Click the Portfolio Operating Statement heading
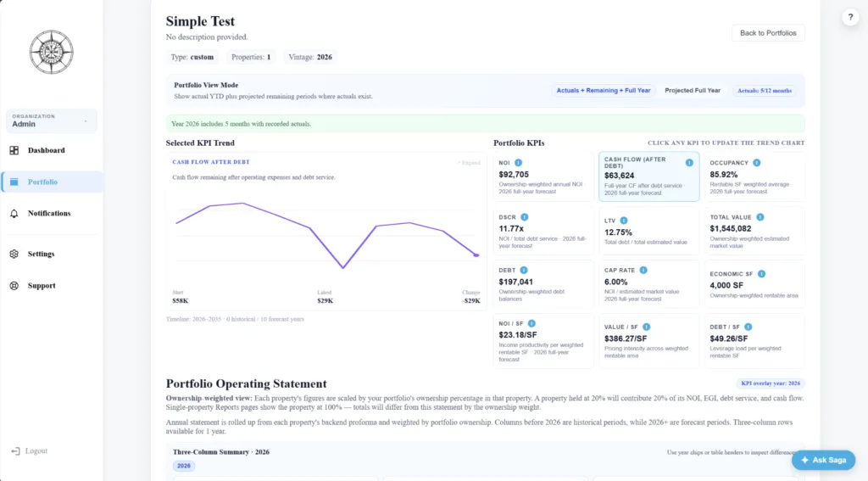868x481 pixels. click(247, 383)
